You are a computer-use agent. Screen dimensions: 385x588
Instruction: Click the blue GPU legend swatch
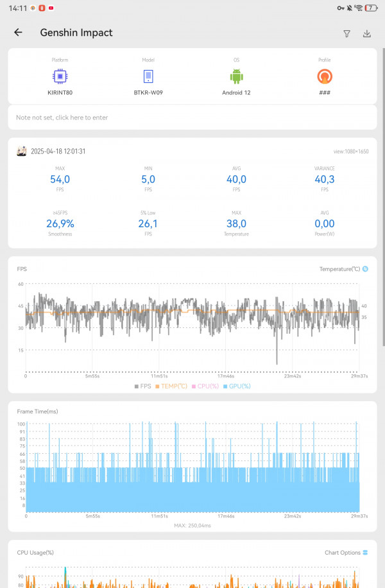point(225,386)
